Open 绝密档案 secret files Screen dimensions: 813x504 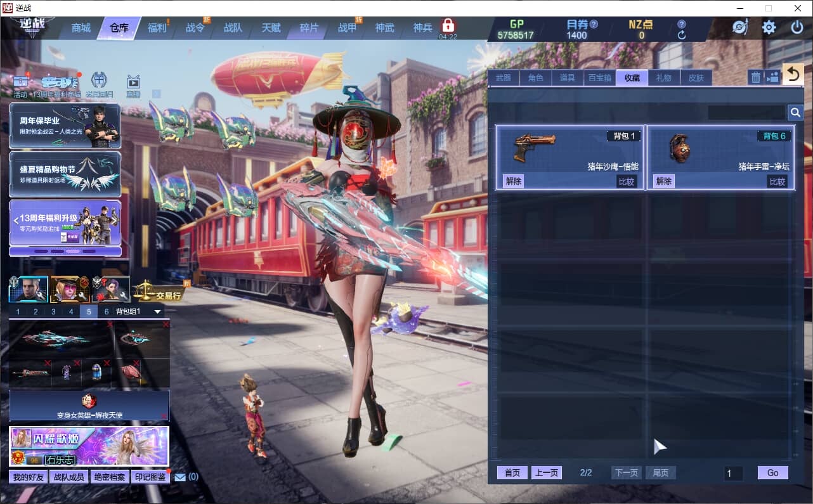(110, 477)
